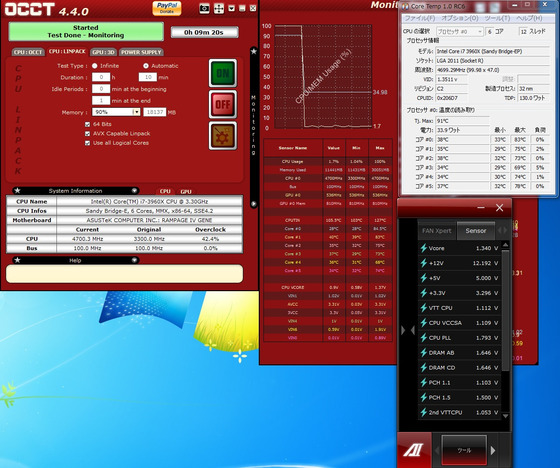
Task: Click the AI Suite logo button
Action: point(414,450)
